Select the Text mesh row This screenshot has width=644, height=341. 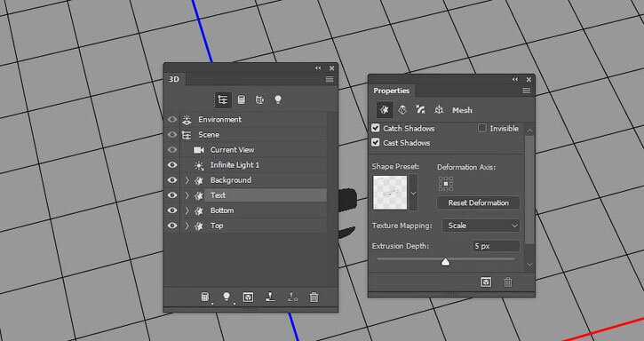pyautogui.click(x=253, y=195)
